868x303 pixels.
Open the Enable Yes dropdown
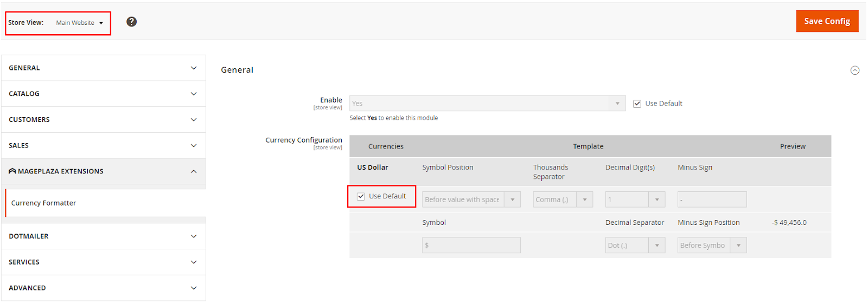pos(487,104)
